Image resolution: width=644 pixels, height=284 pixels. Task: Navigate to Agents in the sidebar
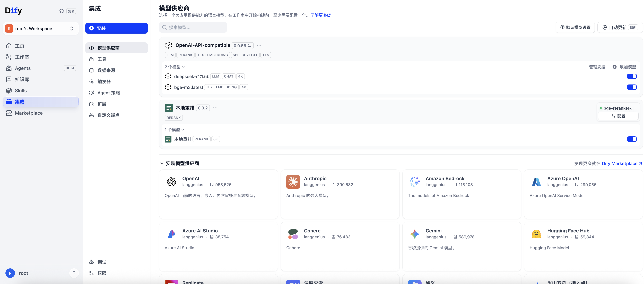tap(40, 68)
